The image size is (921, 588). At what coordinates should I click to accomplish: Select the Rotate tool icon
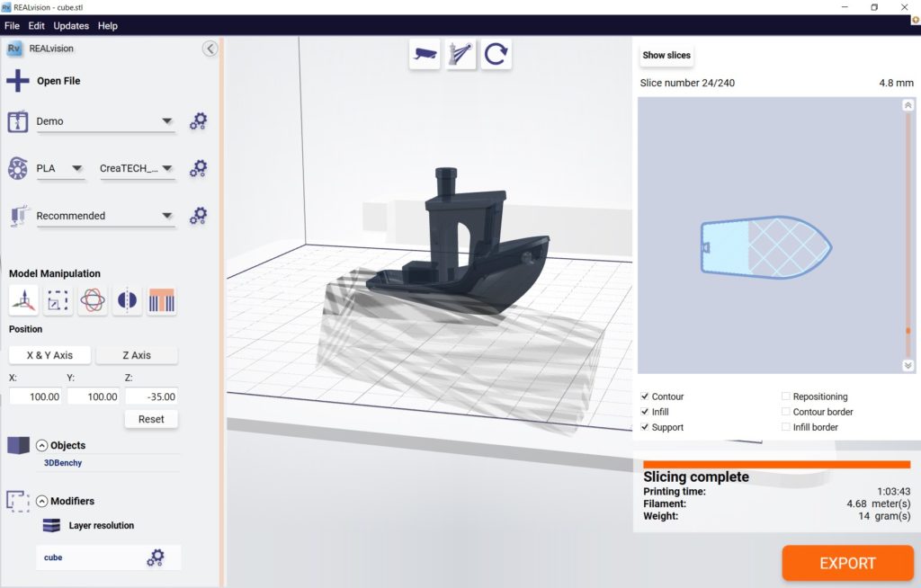tap(93, 300)
